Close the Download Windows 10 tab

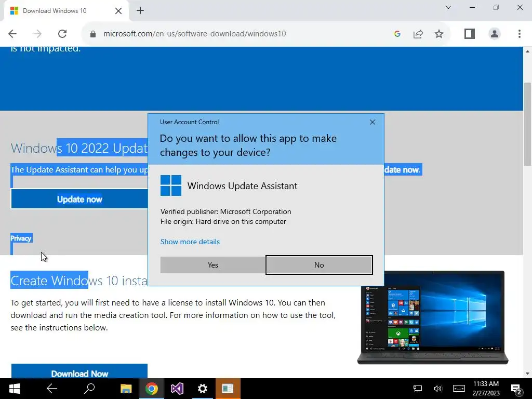click(x=118, y=11)
